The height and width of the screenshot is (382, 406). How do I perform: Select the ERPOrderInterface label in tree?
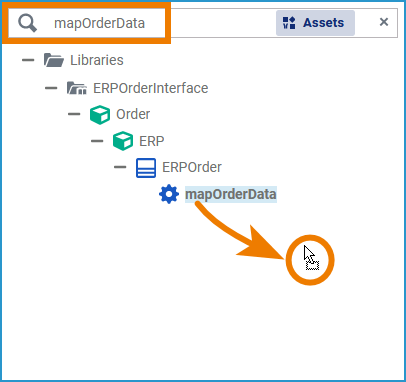(151, 88)
